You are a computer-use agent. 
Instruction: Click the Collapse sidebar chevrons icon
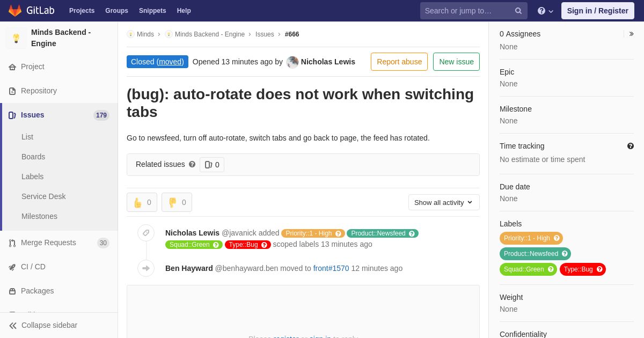coord(13,325)
